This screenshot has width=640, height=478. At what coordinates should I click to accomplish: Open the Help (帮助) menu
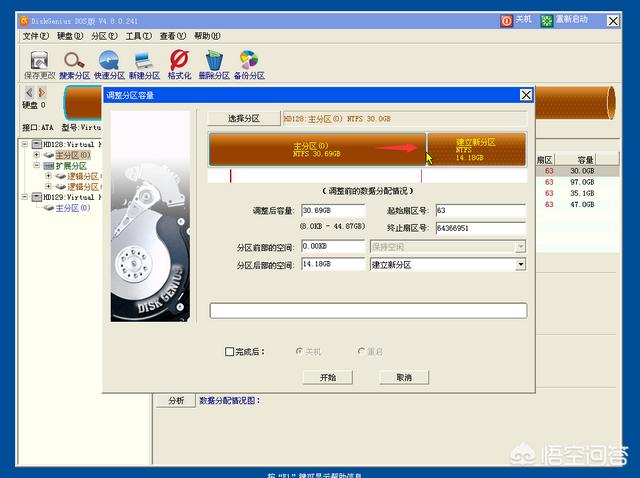coord(207,36)
